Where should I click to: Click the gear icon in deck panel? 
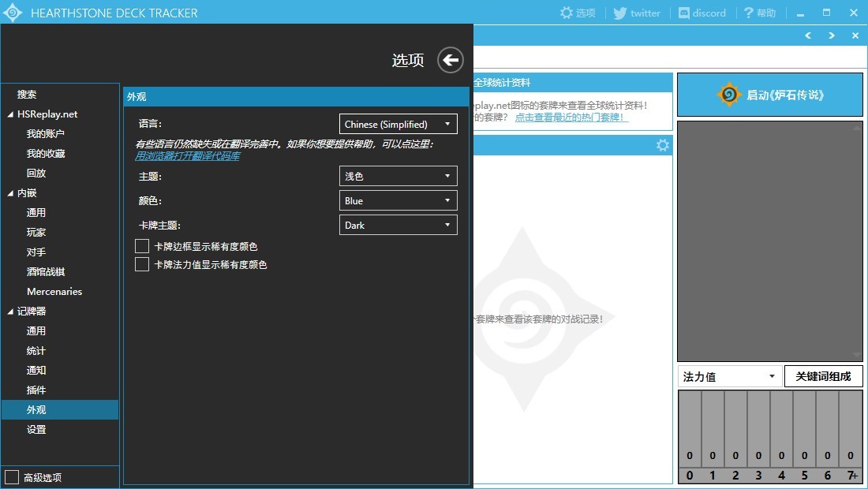[x=663, y=145]
